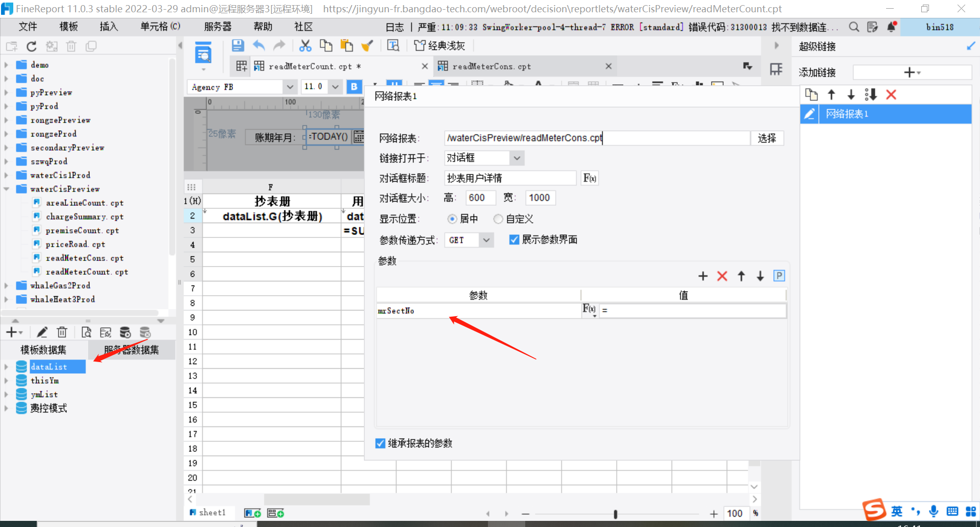Toggle 展示参数界面 checkbox
This screenshot has width=980, height=527.
[514, 239]
